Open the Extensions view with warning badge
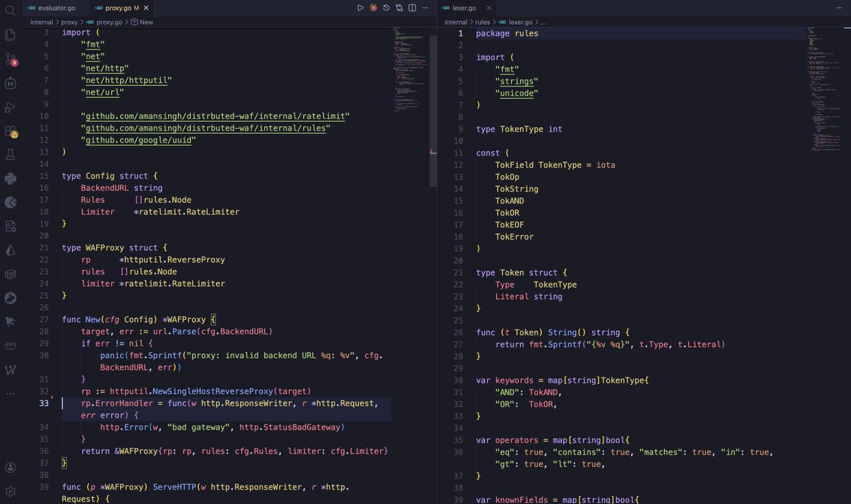 pos(11,131)
